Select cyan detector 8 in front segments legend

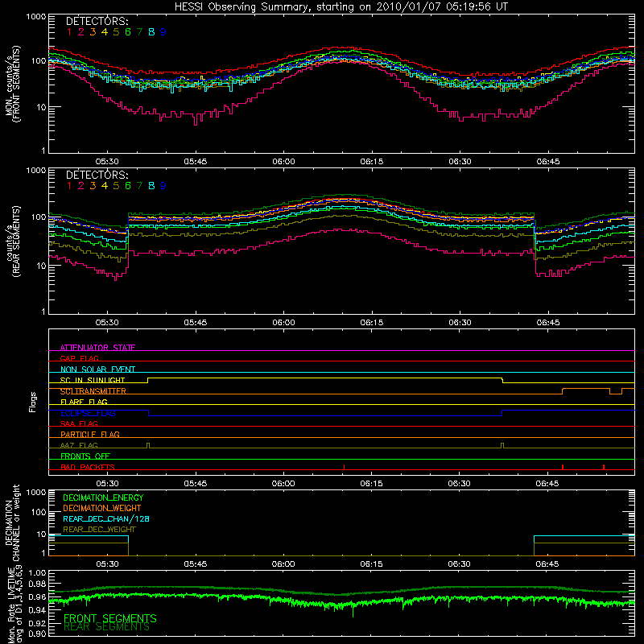(x=151, y=32)
